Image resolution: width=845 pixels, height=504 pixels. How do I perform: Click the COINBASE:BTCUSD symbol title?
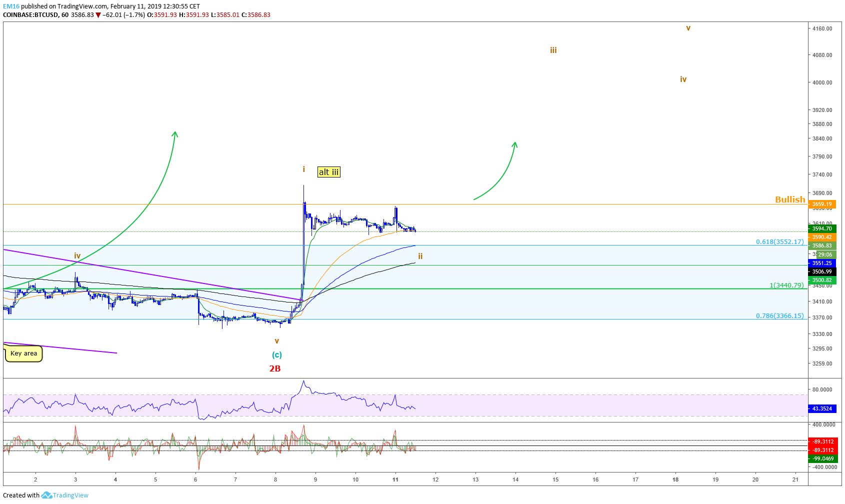30,15
